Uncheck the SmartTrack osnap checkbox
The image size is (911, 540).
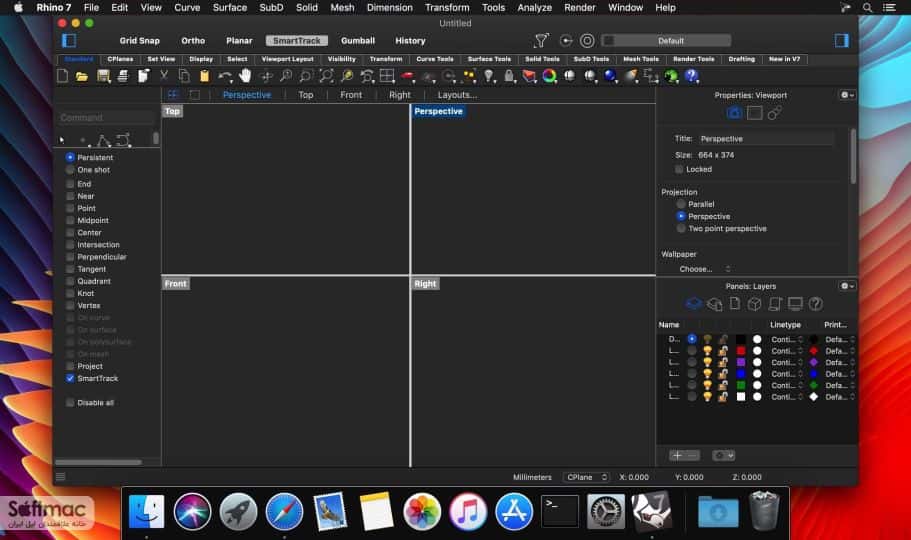70,378
